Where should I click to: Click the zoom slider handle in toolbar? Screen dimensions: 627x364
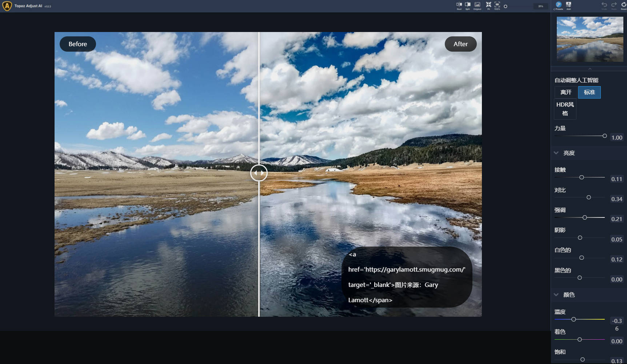[x=506, y=6]
